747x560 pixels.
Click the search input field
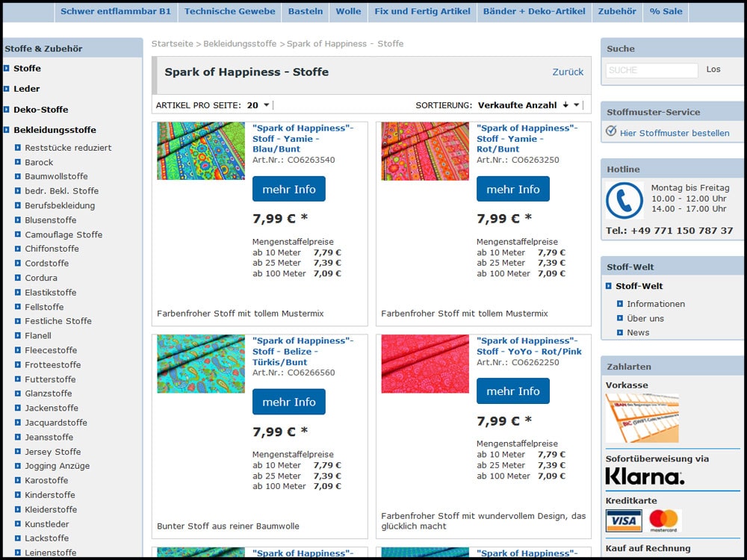(x=651, y=70)
